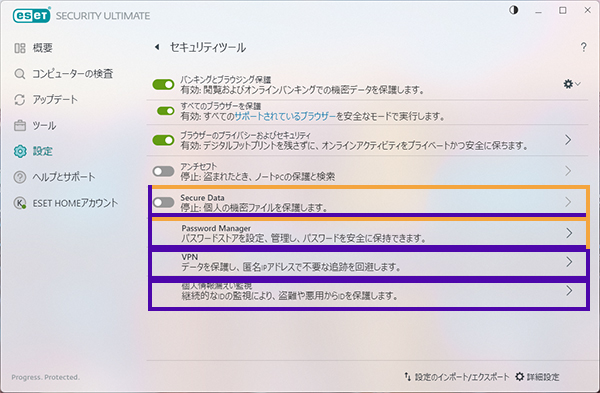The image size is (600, 393).
Task: Open the help question mark icon
Action: pyautogui.click(x=583, y=47)
